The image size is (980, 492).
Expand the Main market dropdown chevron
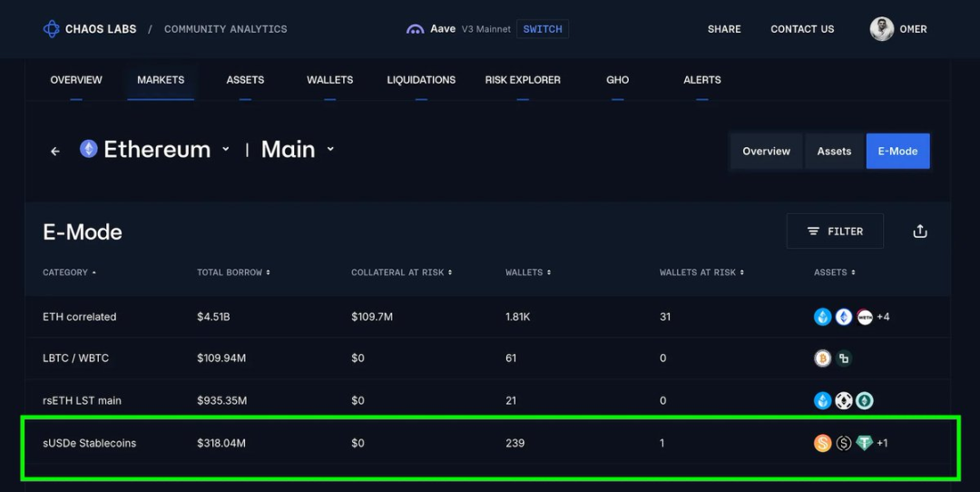point(330,149)
